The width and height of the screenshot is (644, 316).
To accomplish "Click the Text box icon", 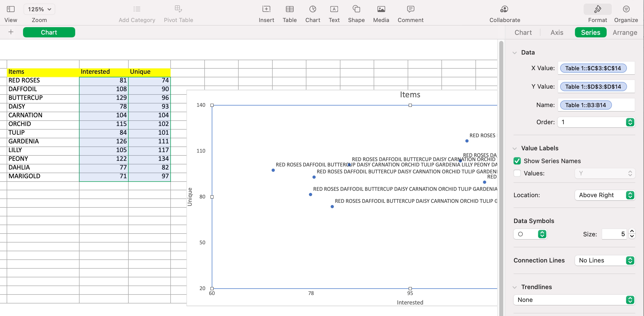I will [x=334, y=9].
